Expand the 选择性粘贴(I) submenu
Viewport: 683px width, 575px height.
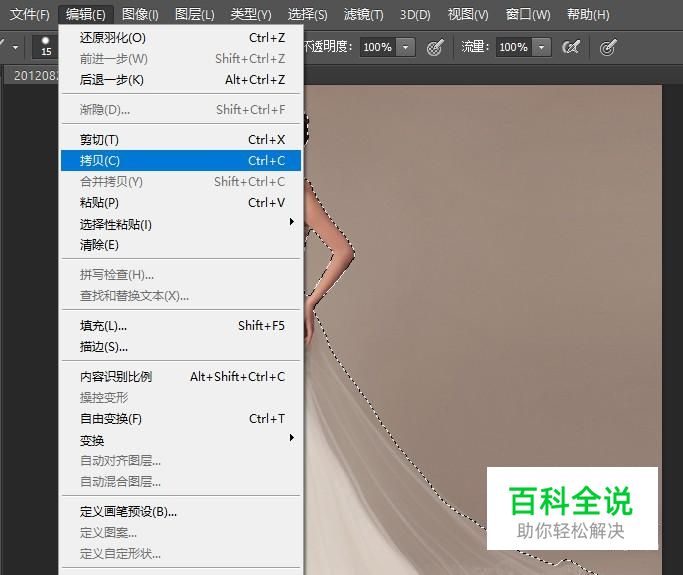click(x=181, y=224)
